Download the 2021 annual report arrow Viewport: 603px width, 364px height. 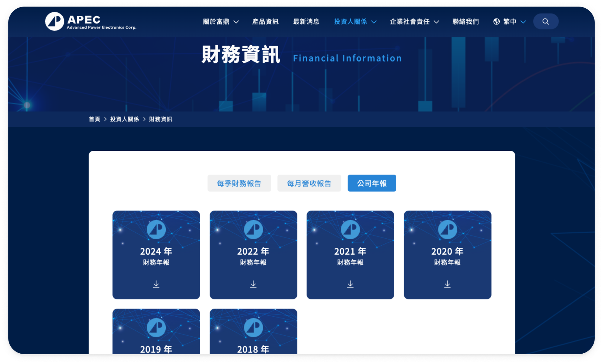pos(350,284)
